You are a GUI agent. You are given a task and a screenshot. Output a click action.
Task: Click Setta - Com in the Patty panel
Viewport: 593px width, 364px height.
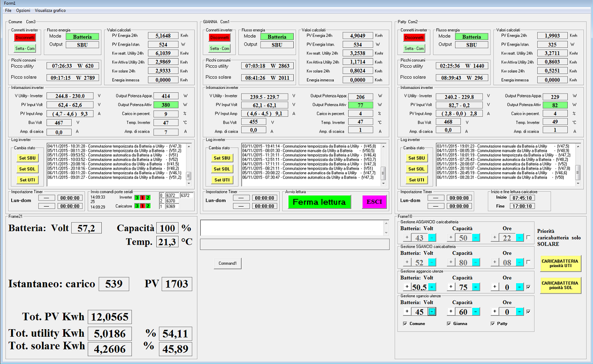point(414,48)
